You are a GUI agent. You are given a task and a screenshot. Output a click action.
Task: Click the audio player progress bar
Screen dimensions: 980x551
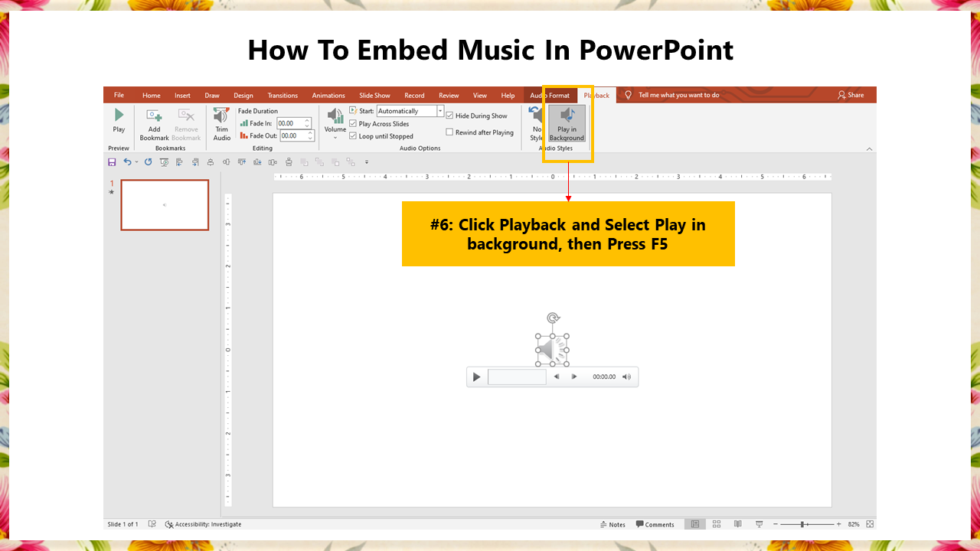(517, 377)
